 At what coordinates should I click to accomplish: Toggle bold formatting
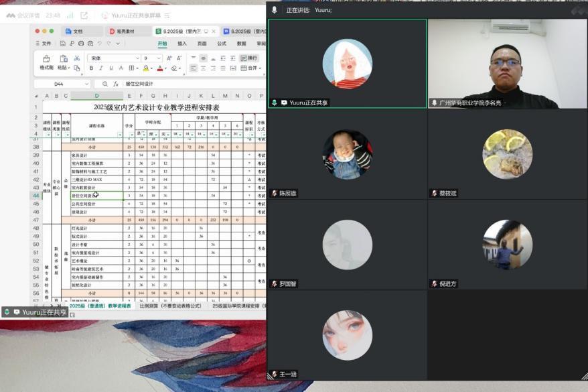pyautogui.click(x=92, y=68)
